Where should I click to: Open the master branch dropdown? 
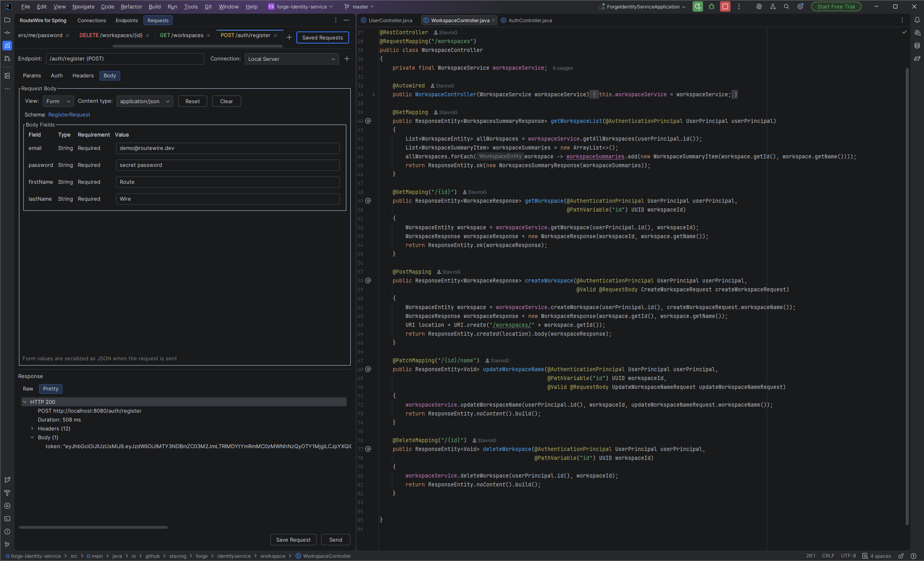359,6
